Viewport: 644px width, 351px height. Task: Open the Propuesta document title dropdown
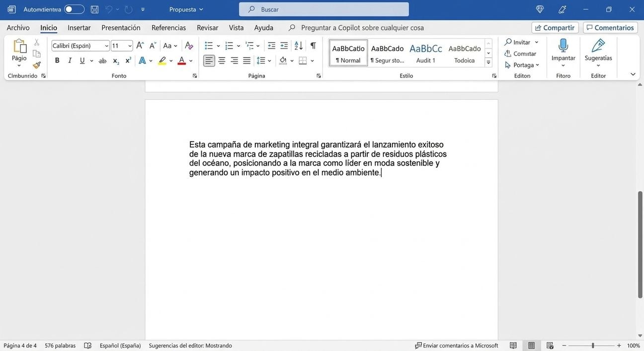click(x=186, y=9)
